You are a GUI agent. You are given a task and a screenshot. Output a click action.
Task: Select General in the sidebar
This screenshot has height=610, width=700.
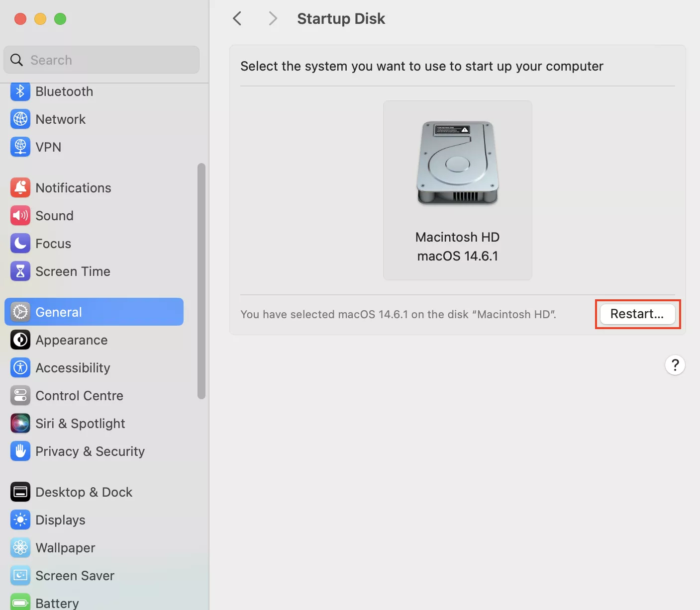pyautogui.click(x=94, y=312)
